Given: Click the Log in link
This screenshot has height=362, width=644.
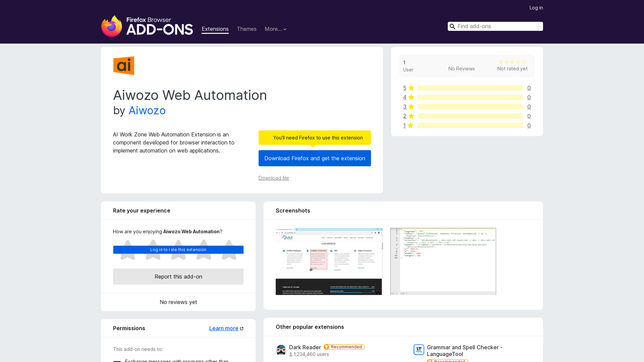Looking at the screenshot, I should (x=536, y=8).
